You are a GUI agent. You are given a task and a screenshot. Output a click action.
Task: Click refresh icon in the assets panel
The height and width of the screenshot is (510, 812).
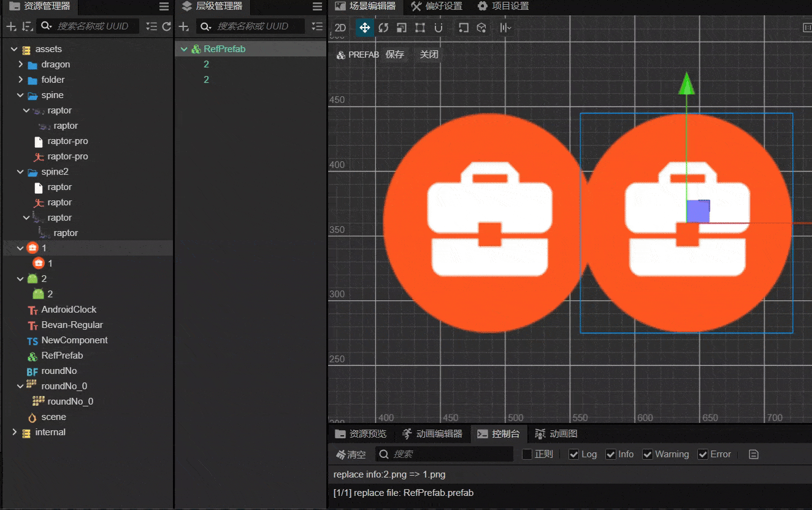click(166, 26)
